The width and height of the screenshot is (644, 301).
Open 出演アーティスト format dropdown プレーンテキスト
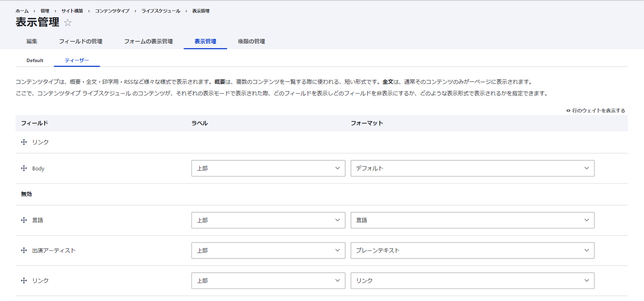click(x=472, y=250)
